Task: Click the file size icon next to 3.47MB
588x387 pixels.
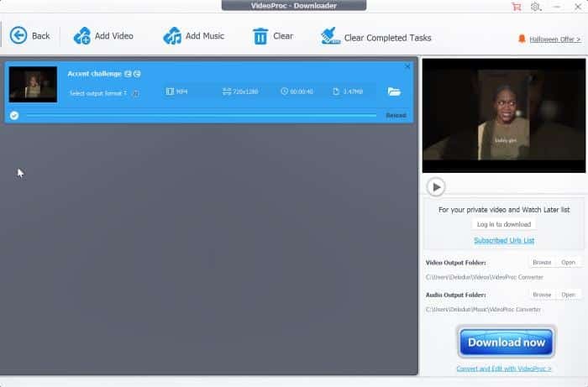Action: click(336, 92)
